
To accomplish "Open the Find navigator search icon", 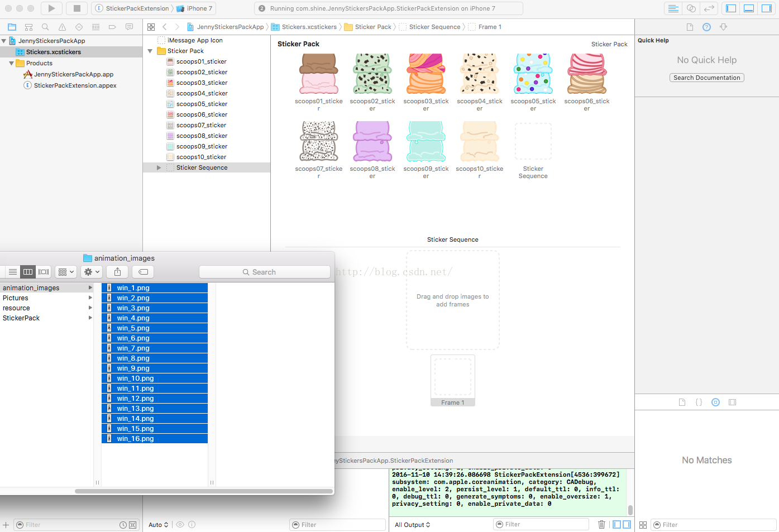I will (45, 27).
